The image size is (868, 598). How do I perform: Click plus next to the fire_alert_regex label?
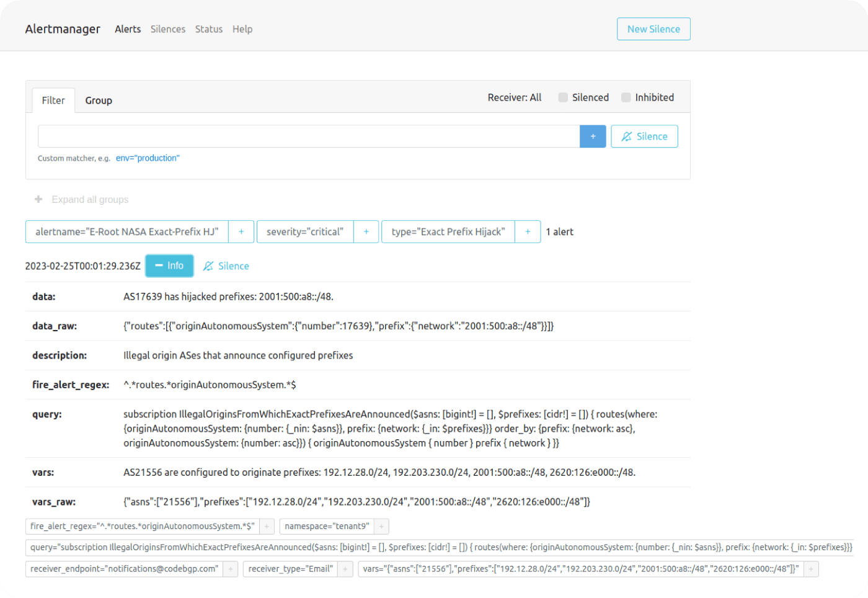pos(267,527)
